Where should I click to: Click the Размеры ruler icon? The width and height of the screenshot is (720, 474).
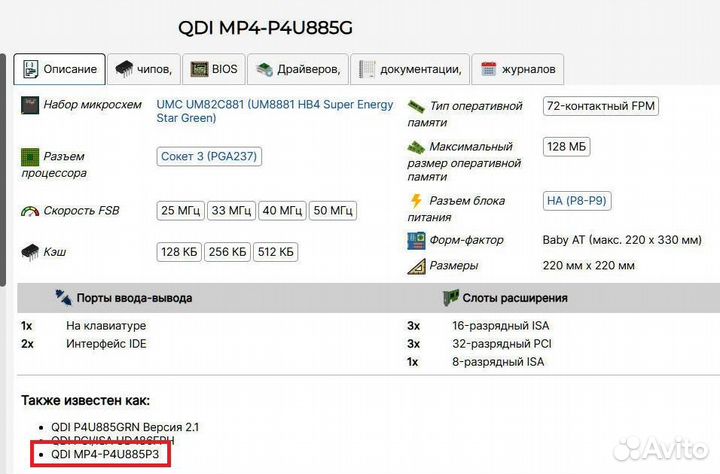[x=416, y=266]
